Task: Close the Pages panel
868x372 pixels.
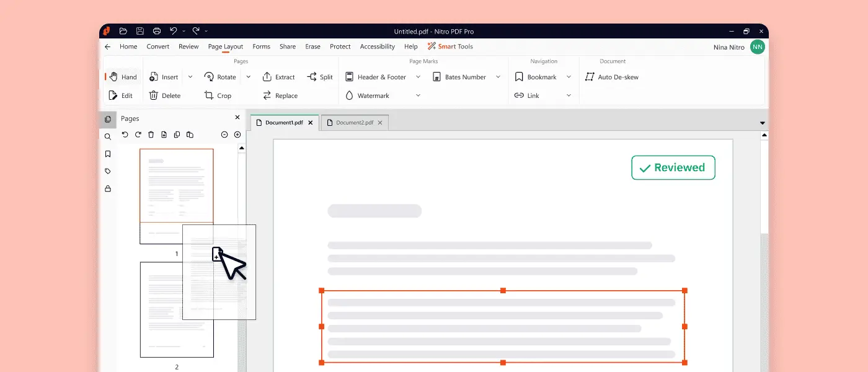Action: tap(237, 117)
